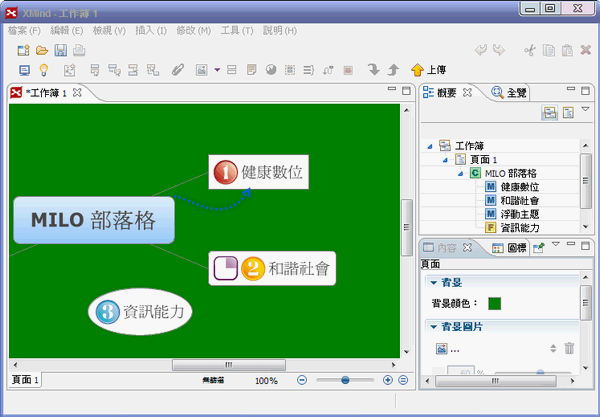This screenshot has height=417, width=600.
Task: Open the 說明 (H) menu
Action: pyautogui.click(x=280, y=31)
